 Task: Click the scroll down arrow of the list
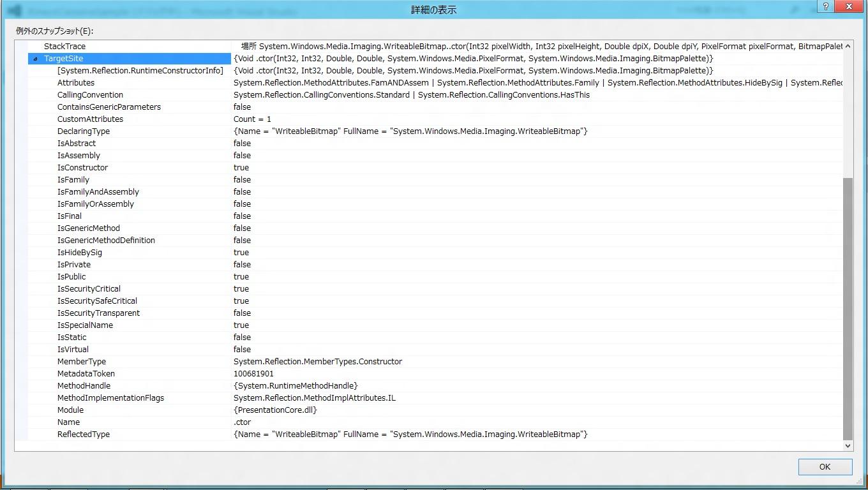click(x=848, y=446)
